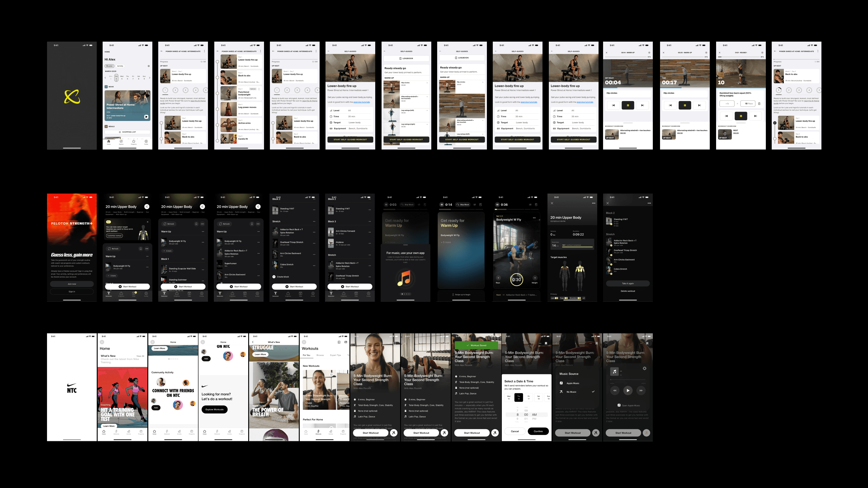Toggle the Activity pill on Hi Alex home

coord(120,66)
